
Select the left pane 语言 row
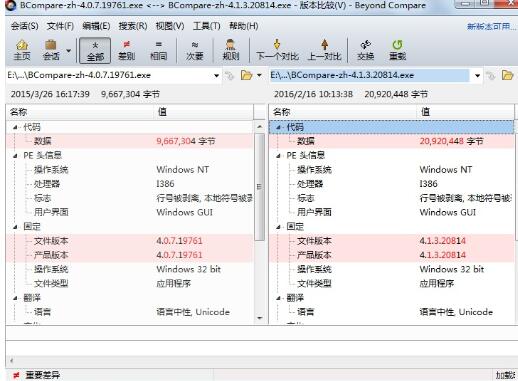tap(130, 312)
